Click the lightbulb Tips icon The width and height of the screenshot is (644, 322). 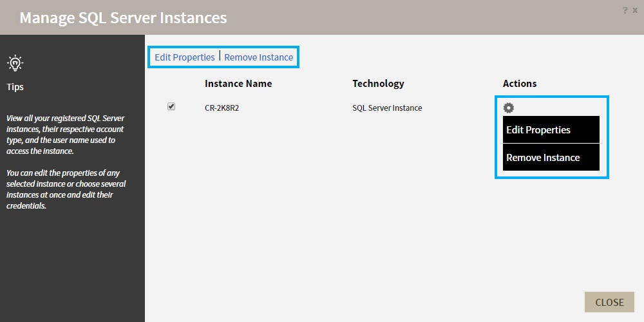tap(15, 63)
